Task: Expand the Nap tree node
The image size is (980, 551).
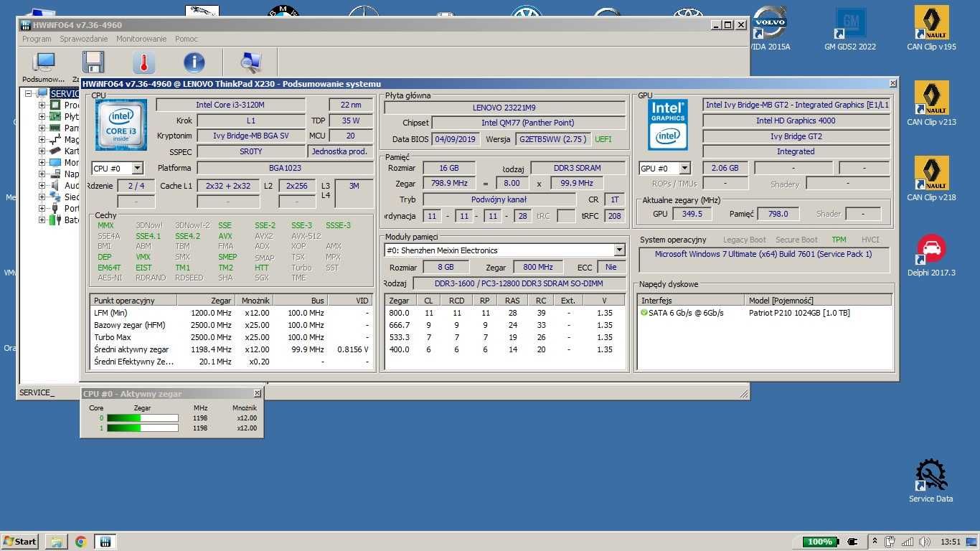Action: (42, 174)
